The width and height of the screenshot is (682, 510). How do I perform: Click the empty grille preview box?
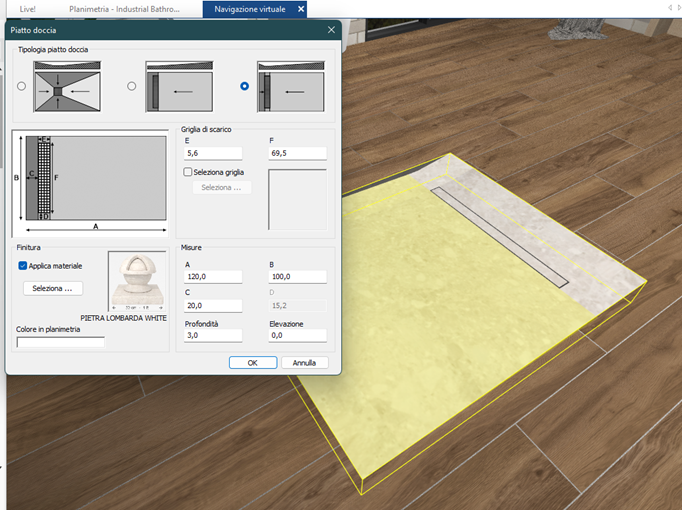(298, 200)
